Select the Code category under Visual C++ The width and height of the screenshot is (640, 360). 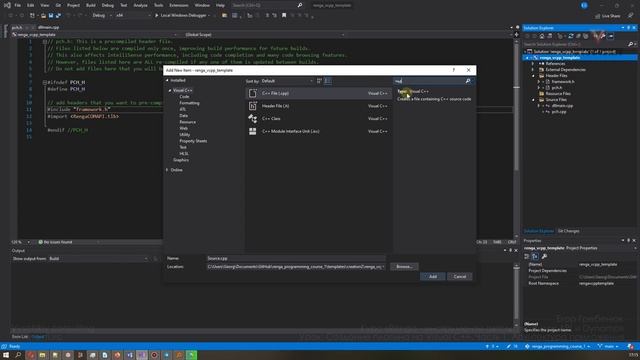pos(184,97)
